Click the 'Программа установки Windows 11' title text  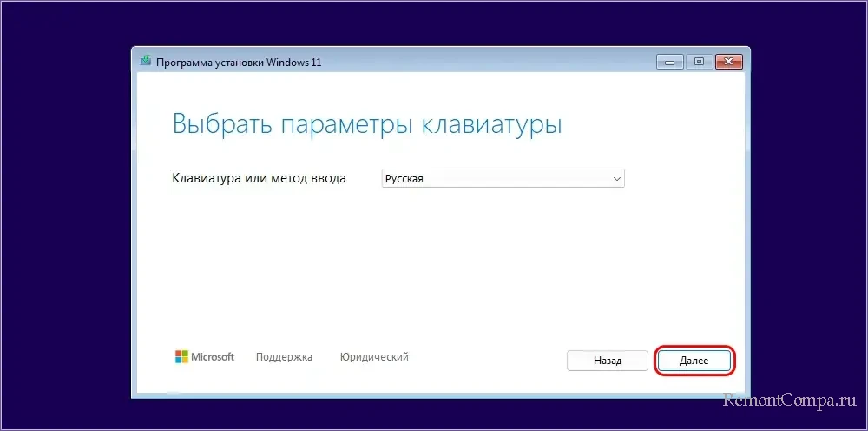point(239,63)
